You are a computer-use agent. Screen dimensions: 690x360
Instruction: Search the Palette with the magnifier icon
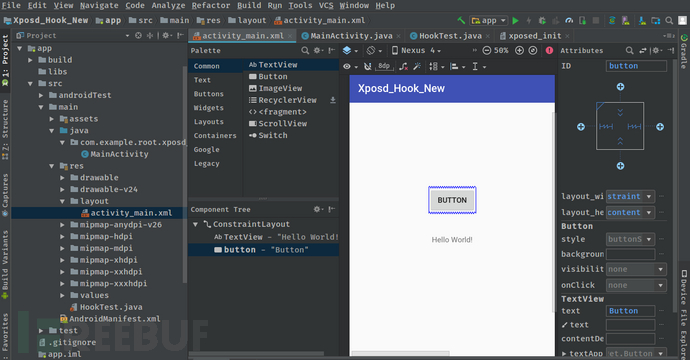point(305,51)
